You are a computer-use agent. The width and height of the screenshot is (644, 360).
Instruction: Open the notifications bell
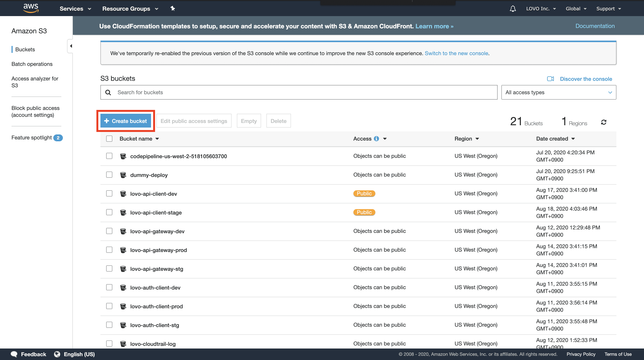(x=513, y=9)
